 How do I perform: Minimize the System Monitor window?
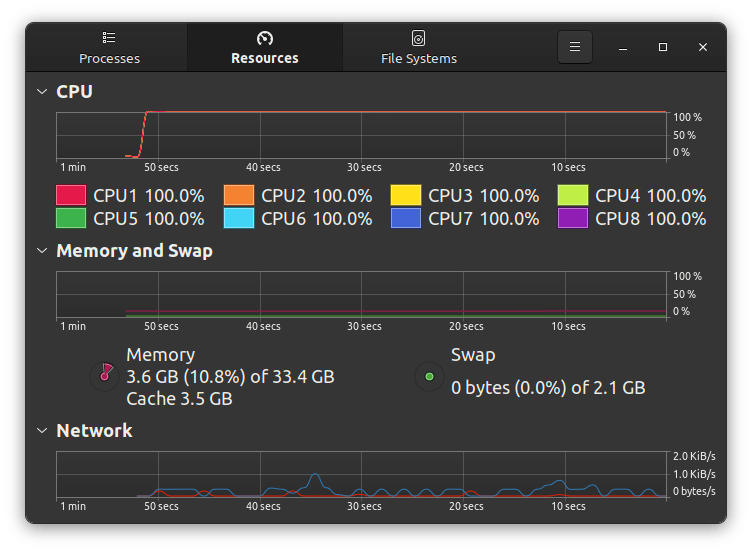tap(623, 47)
